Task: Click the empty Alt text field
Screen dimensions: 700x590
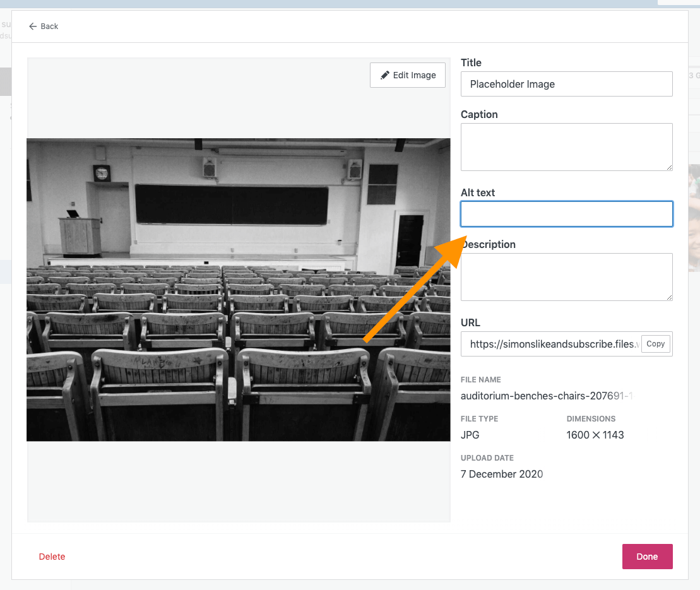Action: pyautogui.click(x=566, y=214)
